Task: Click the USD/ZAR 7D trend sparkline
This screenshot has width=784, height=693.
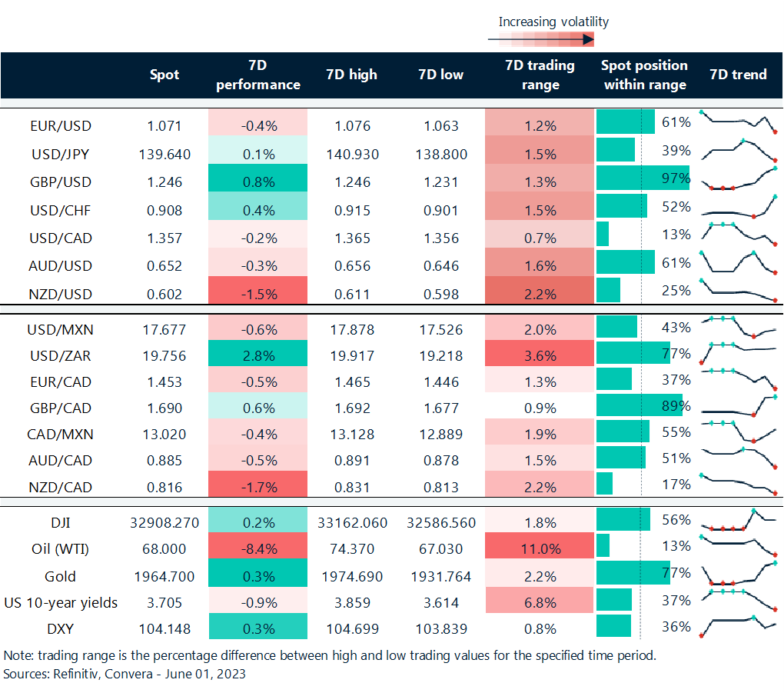Action: pos(739,351)
